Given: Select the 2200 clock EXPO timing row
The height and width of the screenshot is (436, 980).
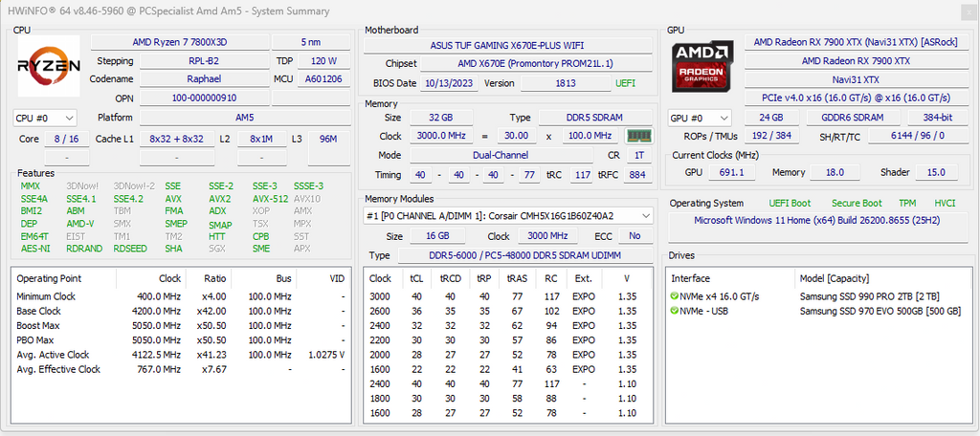Looking at the screenshot, I should 509,340.
